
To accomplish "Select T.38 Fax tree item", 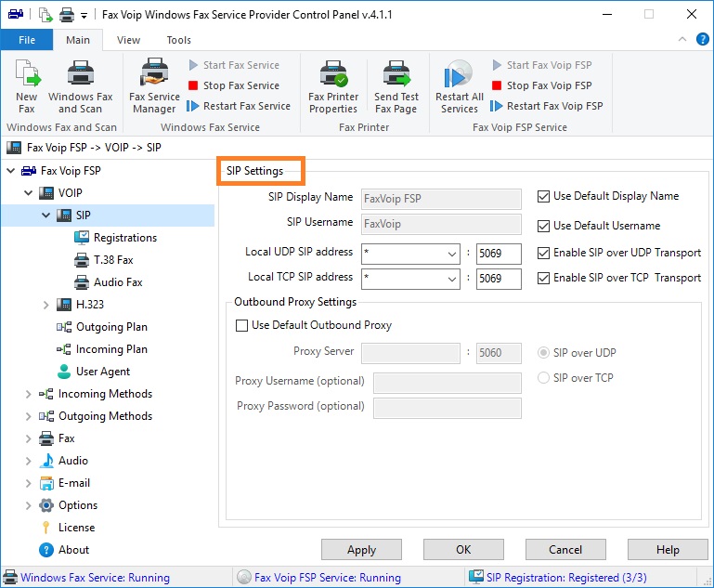I will click(x=104, y=259).
